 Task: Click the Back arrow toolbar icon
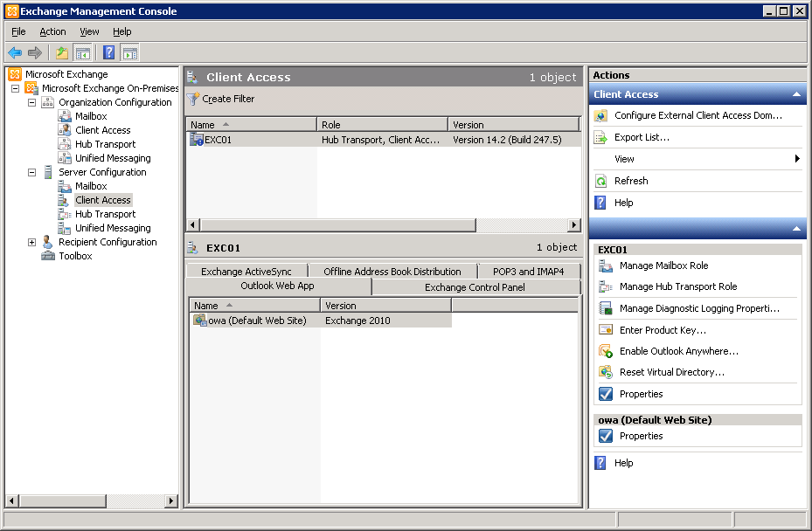coord(15,52)
